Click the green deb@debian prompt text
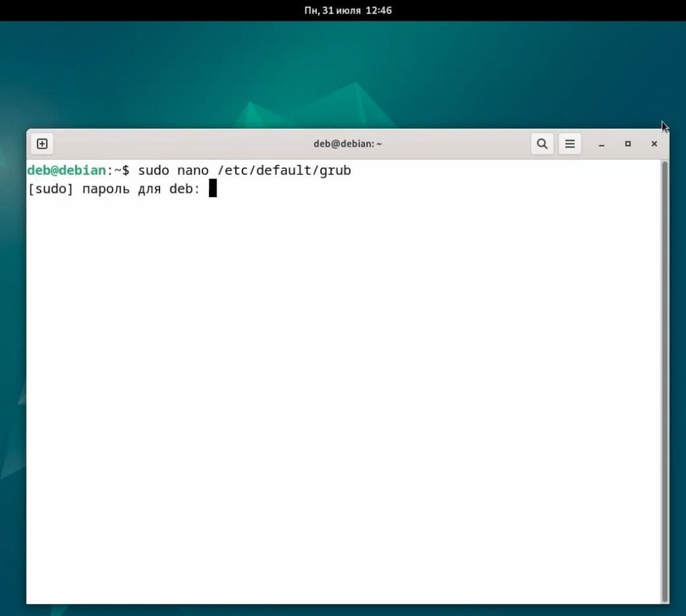The image size is (686, 616). pos(66,170)
